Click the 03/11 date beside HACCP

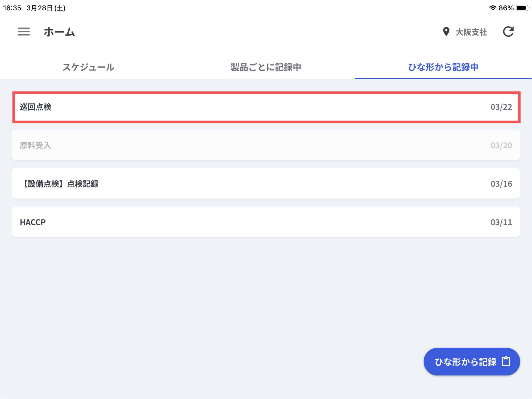501,222
